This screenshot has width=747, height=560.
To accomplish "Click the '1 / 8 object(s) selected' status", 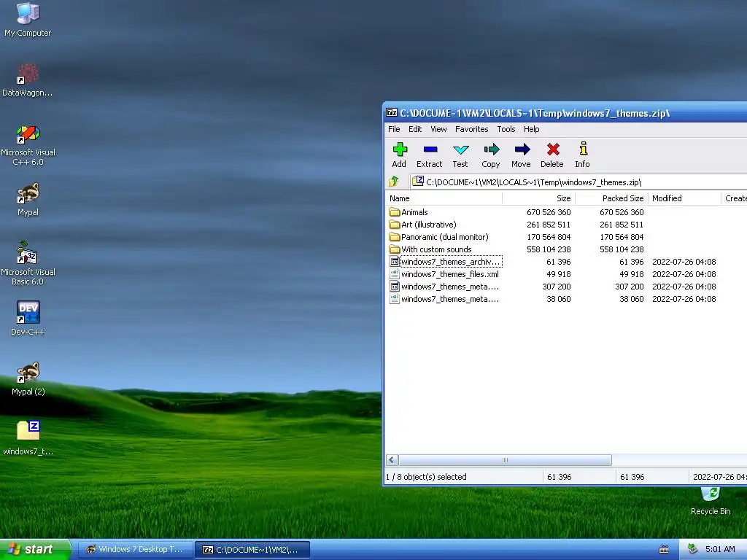I will [426, 477].
